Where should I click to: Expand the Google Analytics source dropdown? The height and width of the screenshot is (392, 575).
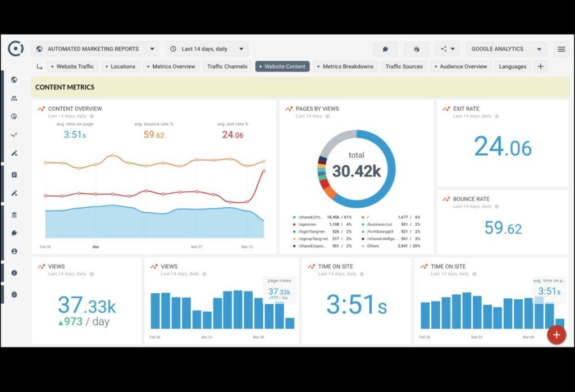(x=506, y=49)
